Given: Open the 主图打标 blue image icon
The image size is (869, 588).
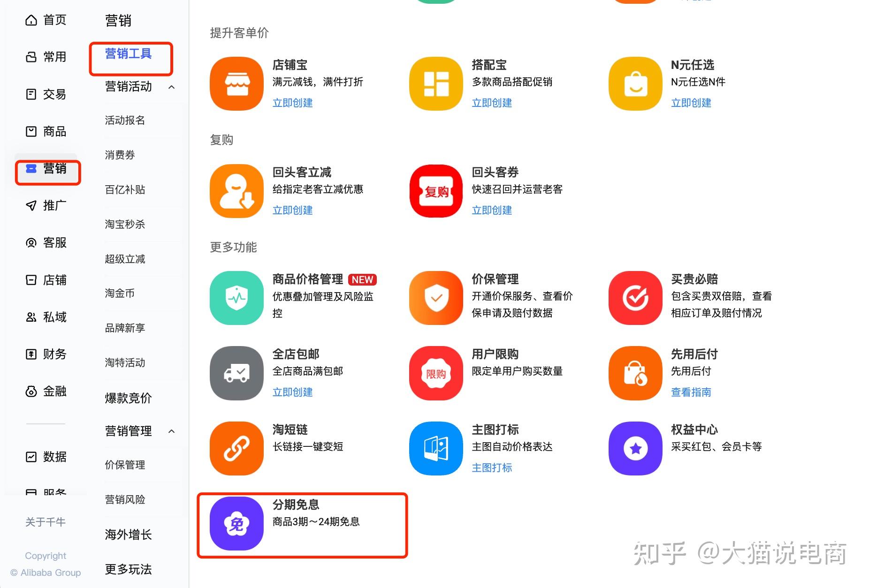Looking at the screenshot, I should (436, 448).
